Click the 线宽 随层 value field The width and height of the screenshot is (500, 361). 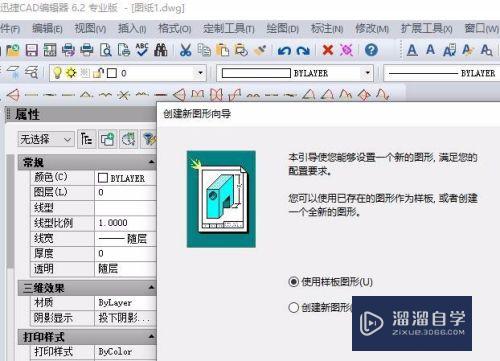(125, 238)
